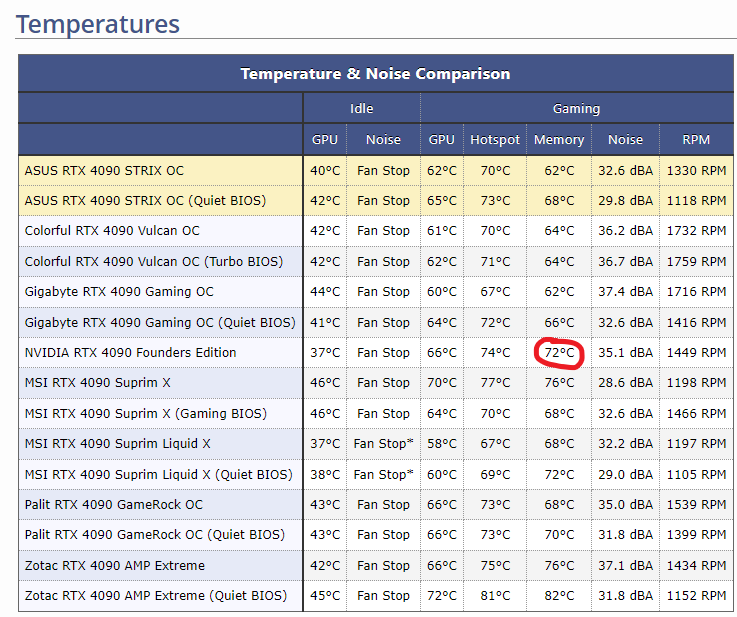Select the Palit RTX 4090 GameRock OC name

point(114,505)
